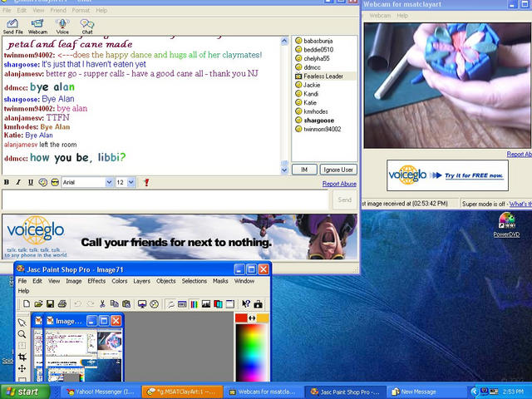Select the Mover tool with four arrows

(22, 368)
